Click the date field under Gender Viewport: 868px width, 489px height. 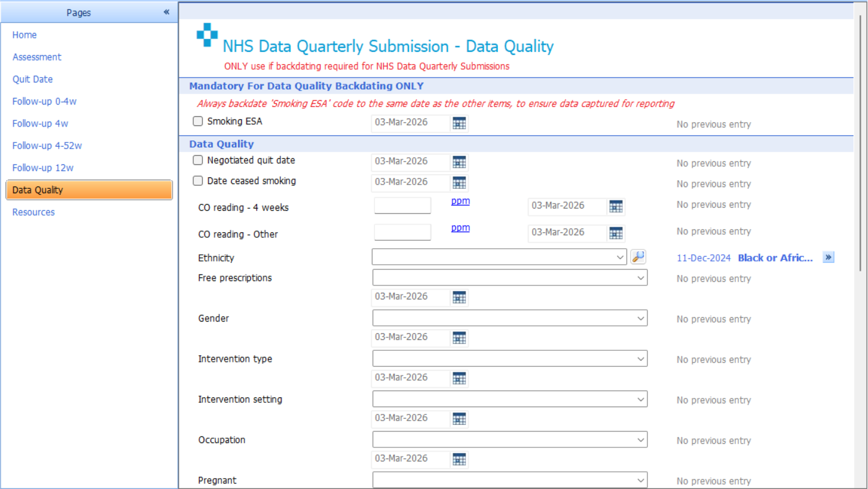click(411, 337)
